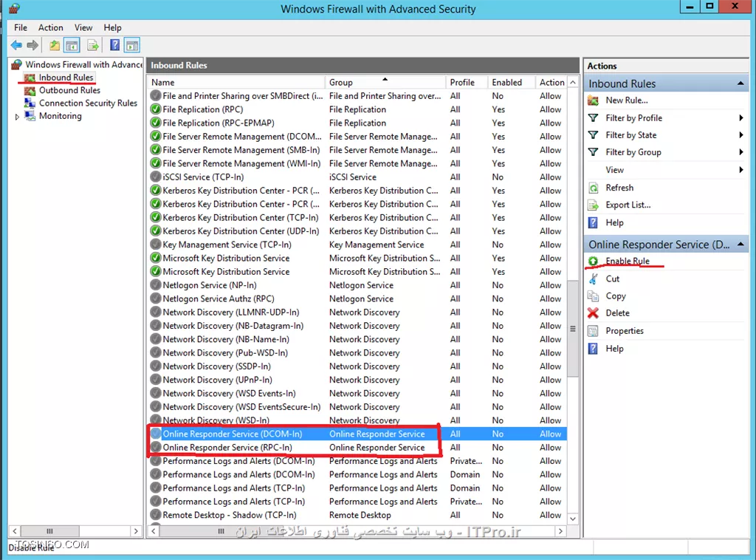756x560 pixels.
Task: Click the Cut scissors icon
Action: (x=593, y=279)
